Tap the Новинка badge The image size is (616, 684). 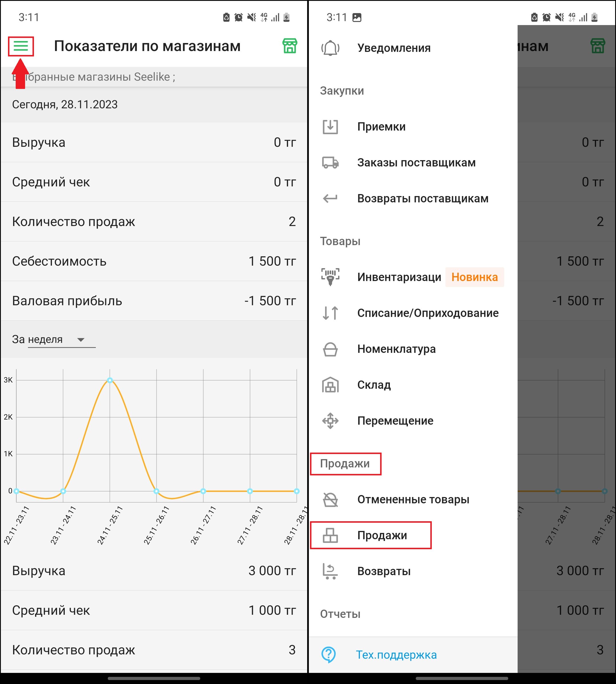pyautogui.click(x=474, y=277)
